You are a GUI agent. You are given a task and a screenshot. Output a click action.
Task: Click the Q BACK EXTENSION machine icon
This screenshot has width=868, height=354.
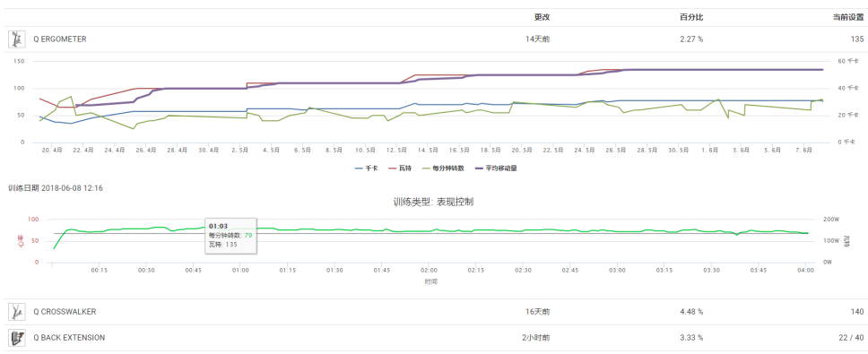pos(17,337)
